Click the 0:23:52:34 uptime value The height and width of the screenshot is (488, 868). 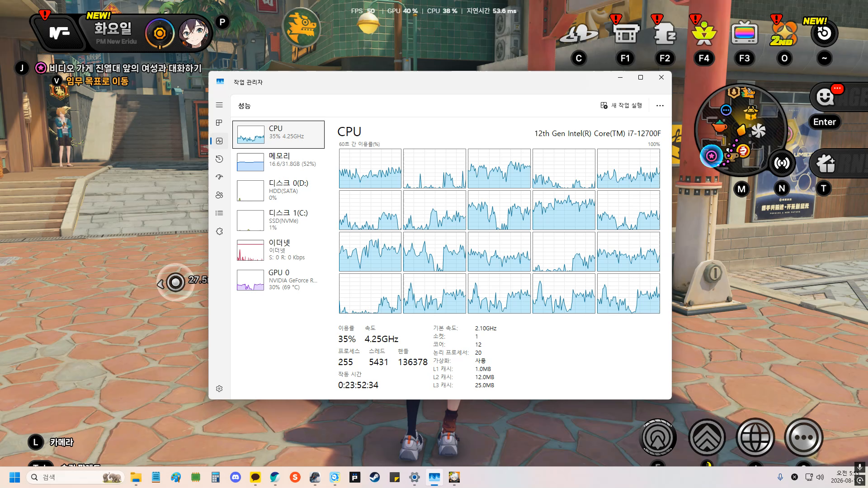(358, 385)
